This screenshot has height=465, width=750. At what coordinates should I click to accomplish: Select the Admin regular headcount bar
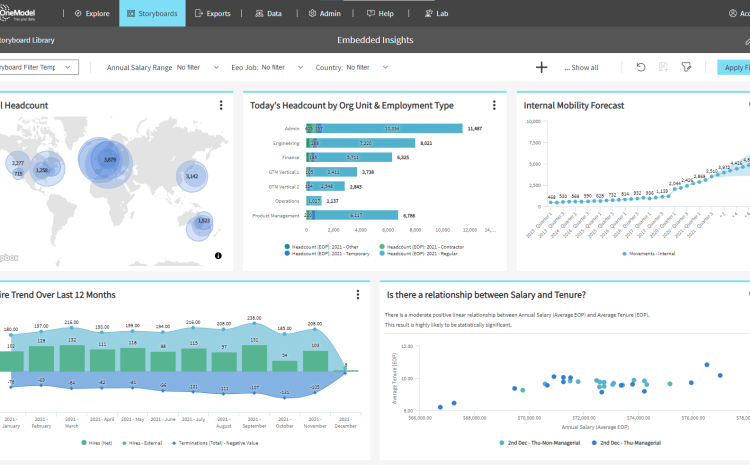[x=392, y=128]
